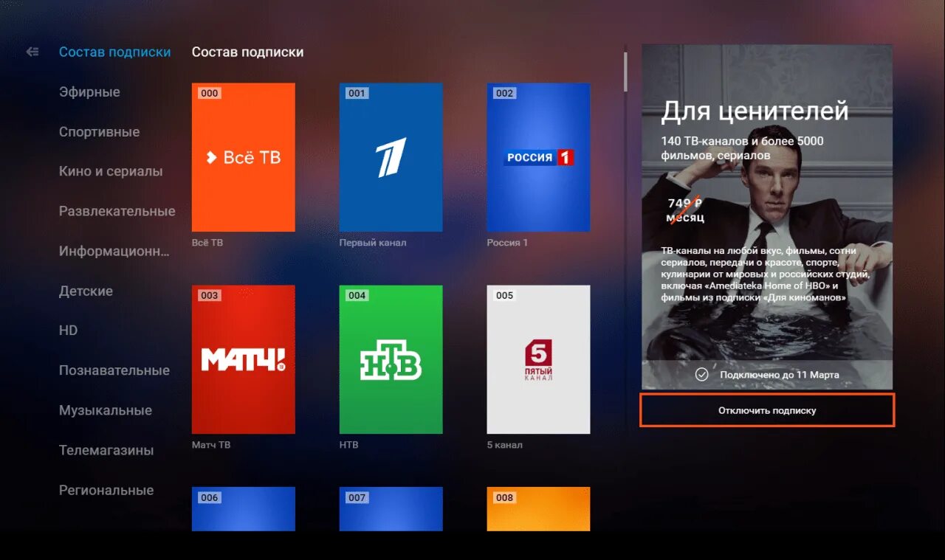This screenshot has height=560, width=945.
Task: Open the Детские category
Action: (x=86, y=291)
